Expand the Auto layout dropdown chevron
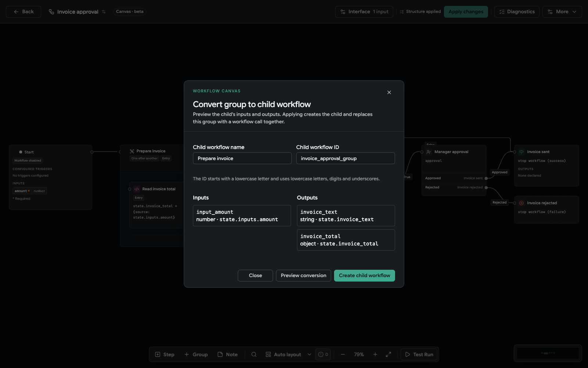The height and width of the screenshot is (368, 588). (x=309, y=354)
